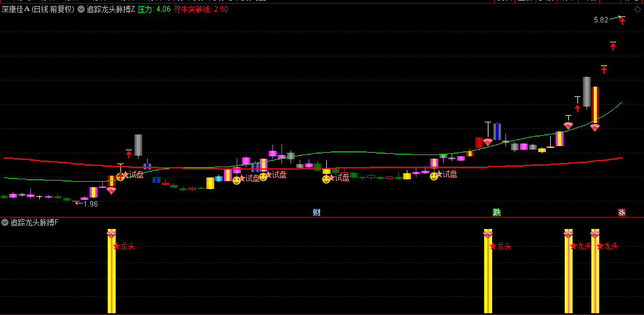Select the rightmost 试盘 star label
Screen dimensions: 644x315
point(447,174)
